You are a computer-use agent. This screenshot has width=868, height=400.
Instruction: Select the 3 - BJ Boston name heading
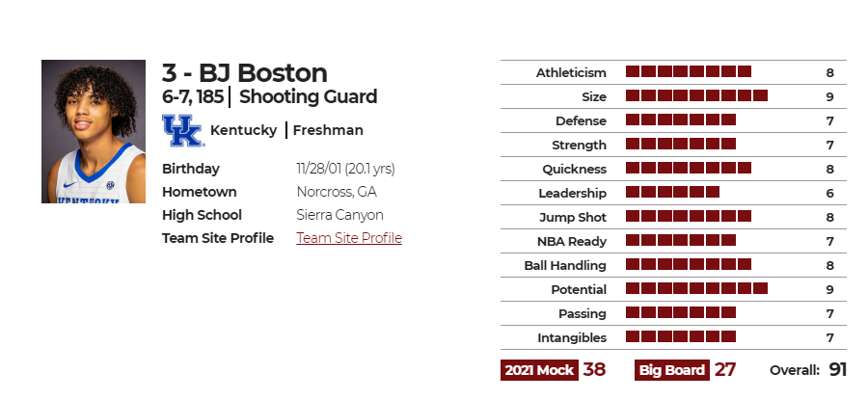[x=245, y=73]
